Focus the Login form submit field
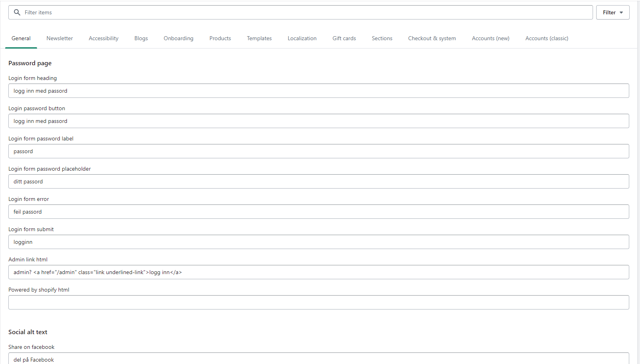 (x=319, y=242)
